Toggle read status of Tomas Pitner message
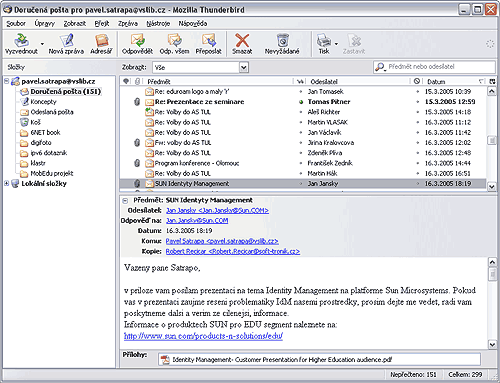This screenshot has height=383, width=500. 301,102
